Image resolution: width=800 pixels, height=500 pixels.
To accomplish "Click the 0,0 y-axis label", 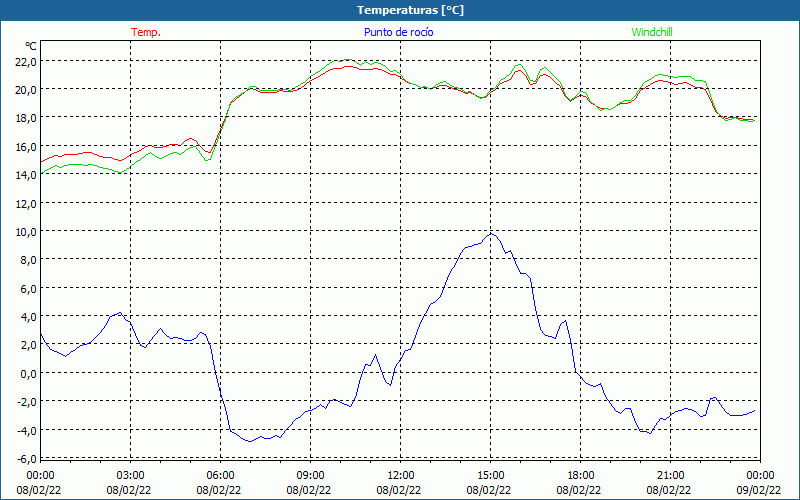I will coord(29,373).
